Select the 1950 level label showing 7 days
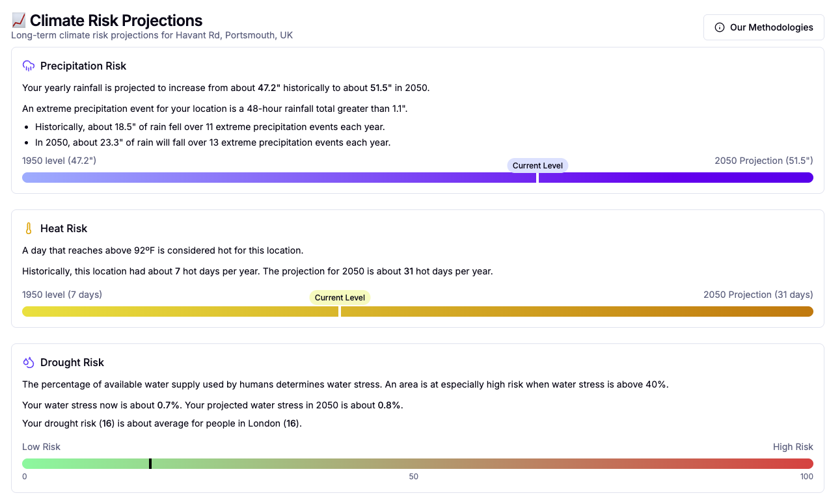 pos(62,295)
